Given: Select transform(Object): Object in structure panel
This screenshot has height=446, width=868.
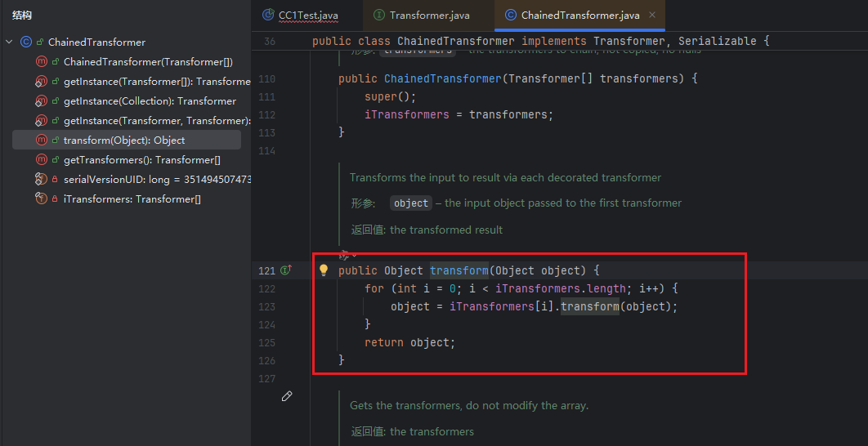Looking at the screenshot, I should pos(124,140).
